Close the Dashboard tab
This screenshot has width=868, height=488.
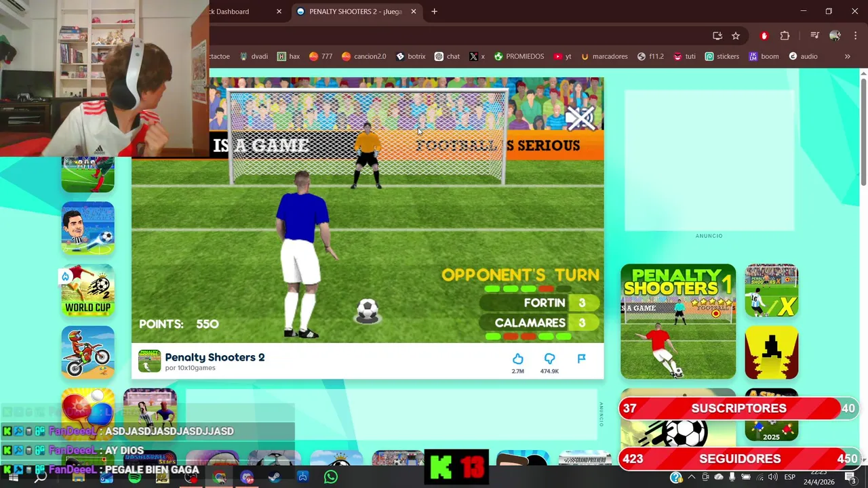click(279, 12)
